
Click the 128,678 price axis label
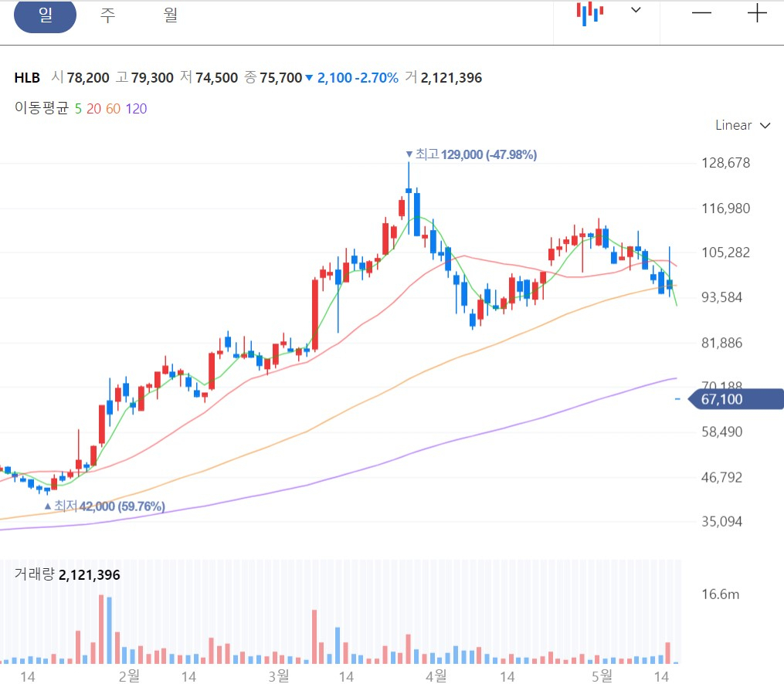point(725,163)
